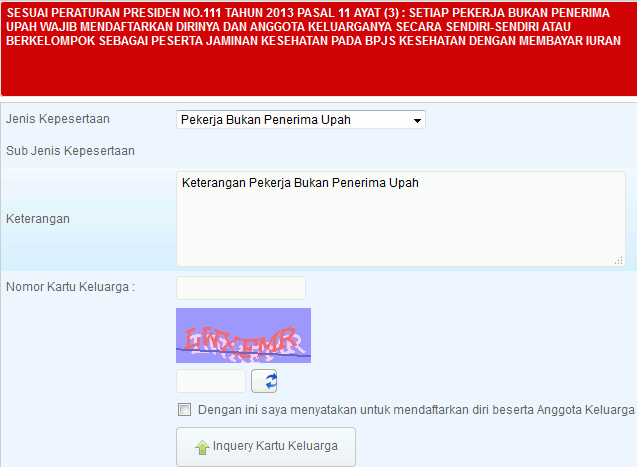Open the Jenis Kepesertaan dropdown
Viewport: 637px width, 467px height.
click(301, 120)
